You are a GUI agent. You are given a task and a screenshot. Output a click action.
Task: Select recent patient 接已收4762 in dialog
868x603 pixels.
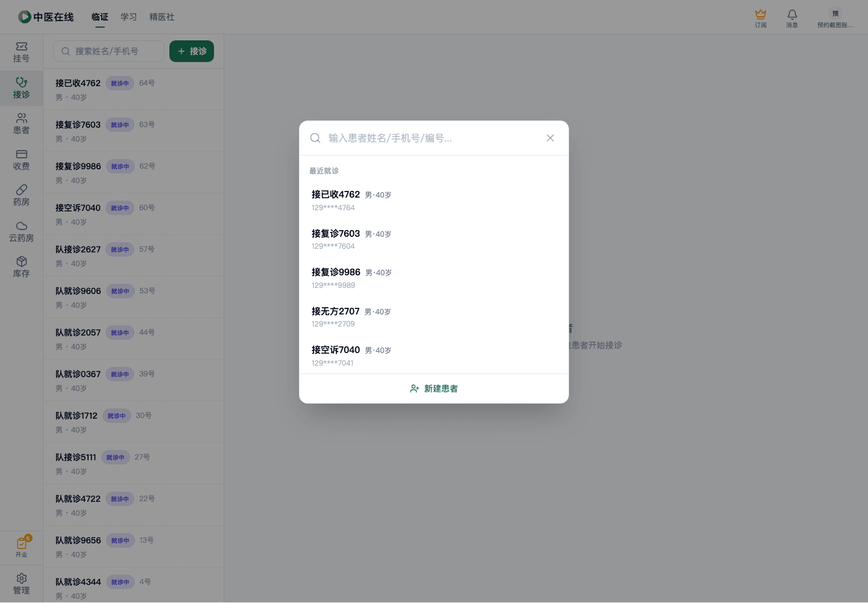[434, 201]
